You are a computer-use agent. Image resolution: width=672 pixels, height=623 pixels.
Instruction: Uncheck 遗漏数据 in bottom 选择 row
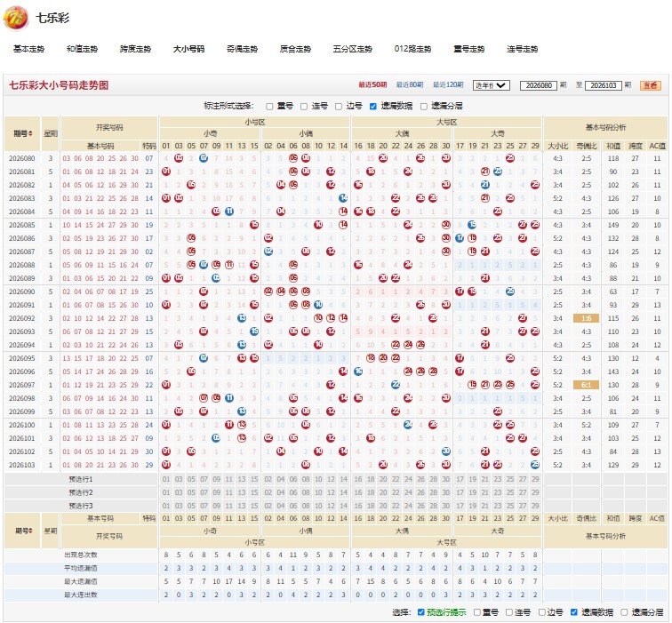574,612
